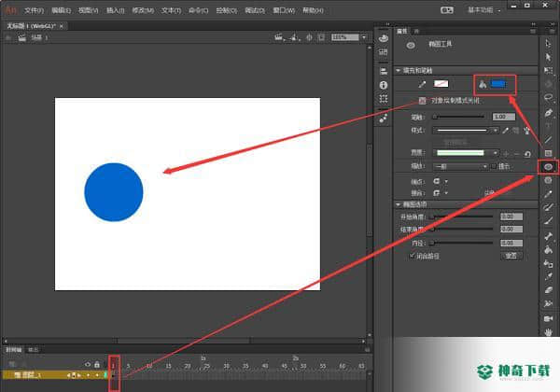560x392 pixels.
Task: Click the oval options Reset button
Action: [x=511, y=256]
